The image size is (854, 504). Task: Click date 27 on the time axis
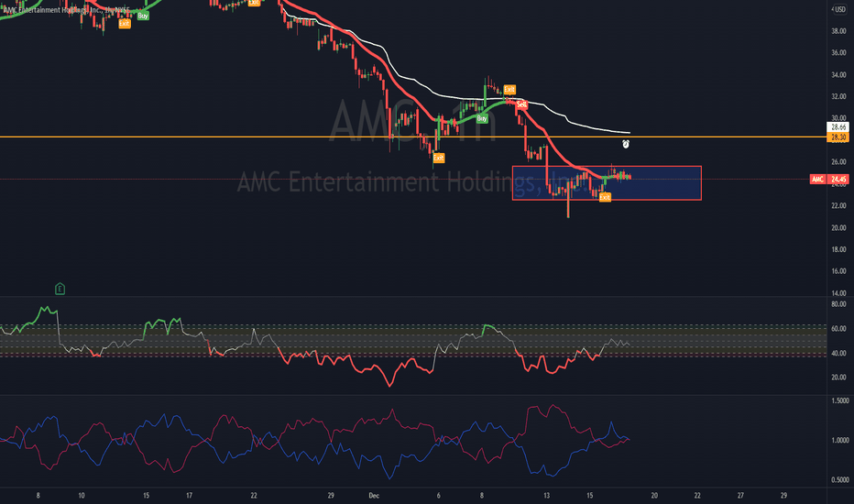(x=740, y=495)
